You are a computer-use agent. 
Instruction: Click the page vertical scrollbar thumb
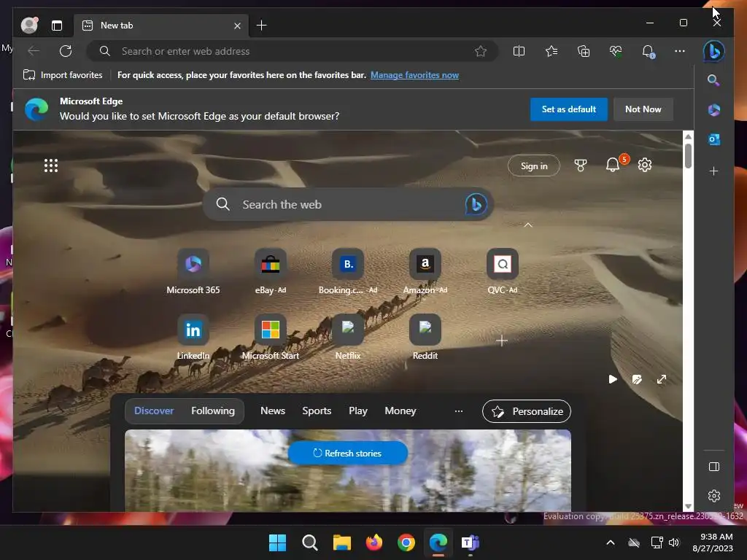(688, 156)
